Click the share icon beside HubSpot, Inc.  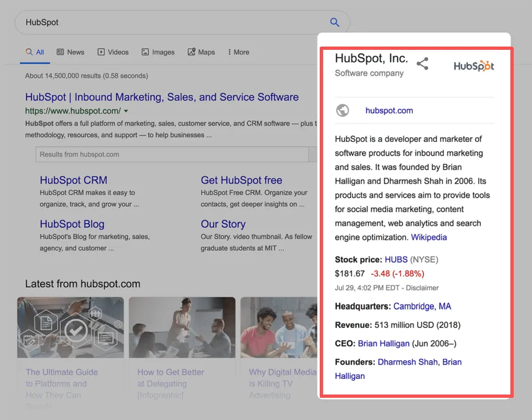pyautogui.click(x=422, y=64)
